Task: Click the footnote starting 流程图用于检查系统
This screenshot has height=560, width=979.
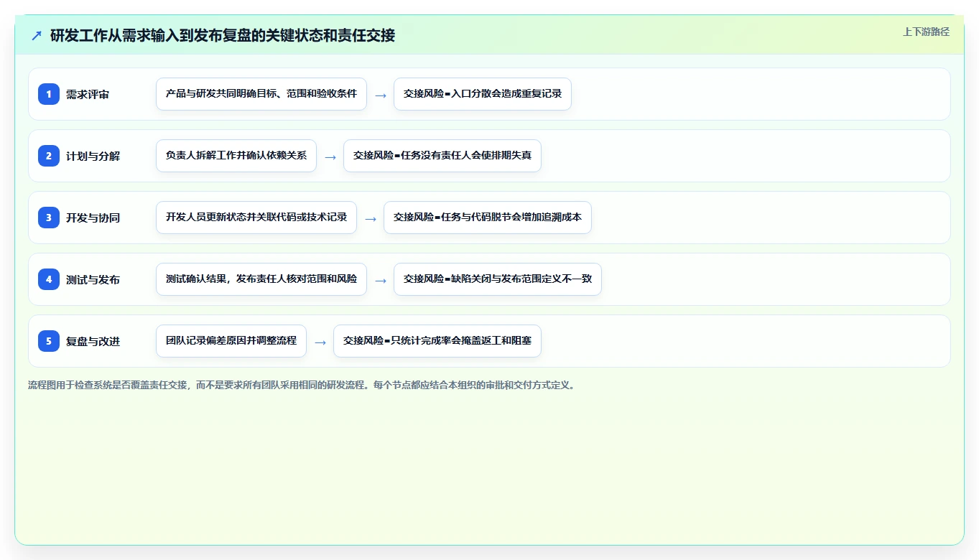Action: point(302,385)
